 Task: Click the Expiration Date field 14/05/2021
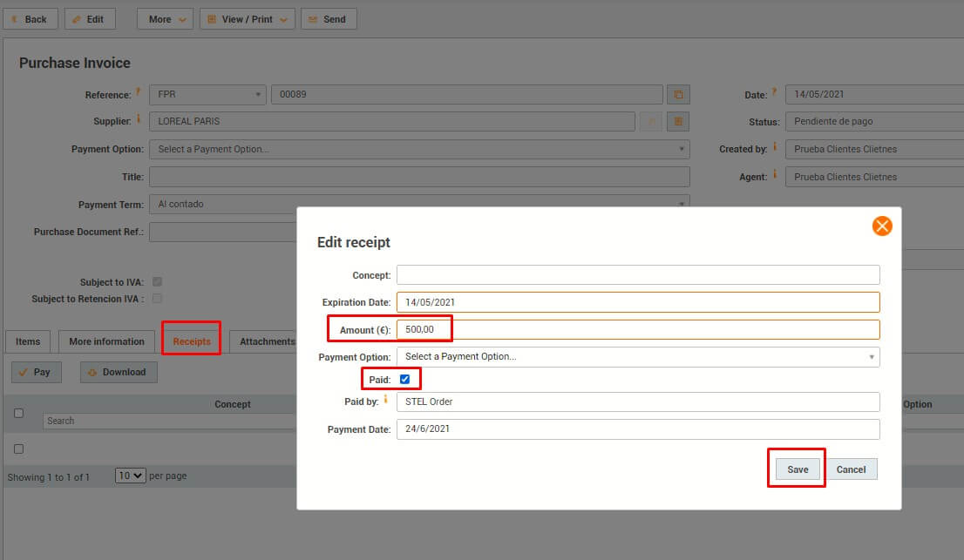click(x=638, y=302)
